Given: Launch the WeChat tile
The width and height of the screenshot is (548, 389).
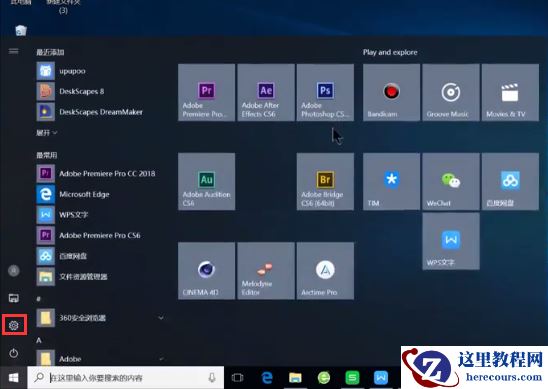Looking at the screenshot, I should tap(451, 181).
